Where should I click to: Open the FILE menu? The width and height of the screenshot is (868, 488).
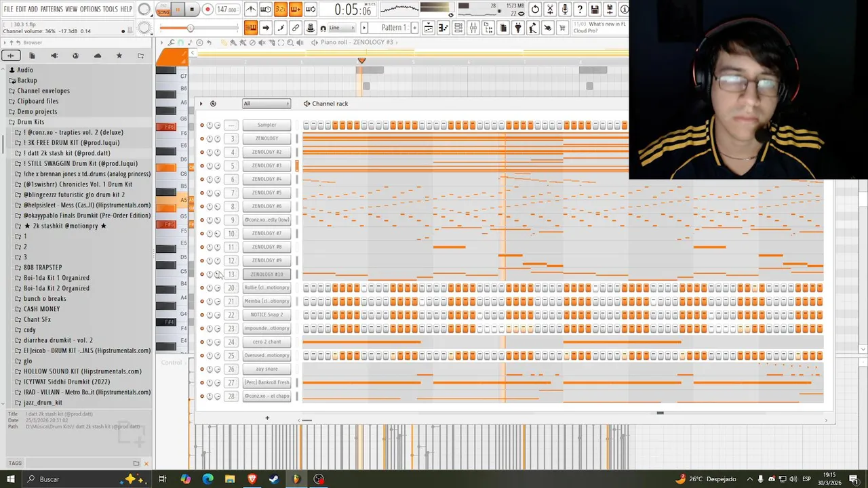8,9
